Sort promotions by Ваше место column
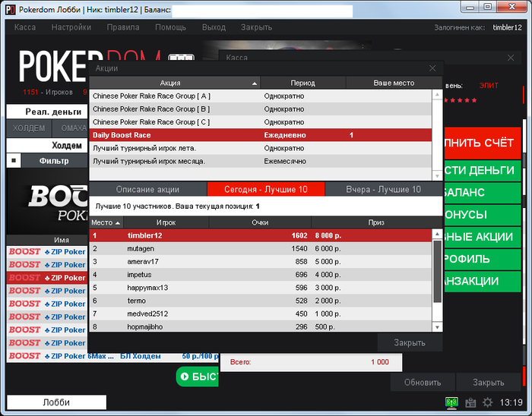 [394, 83]
